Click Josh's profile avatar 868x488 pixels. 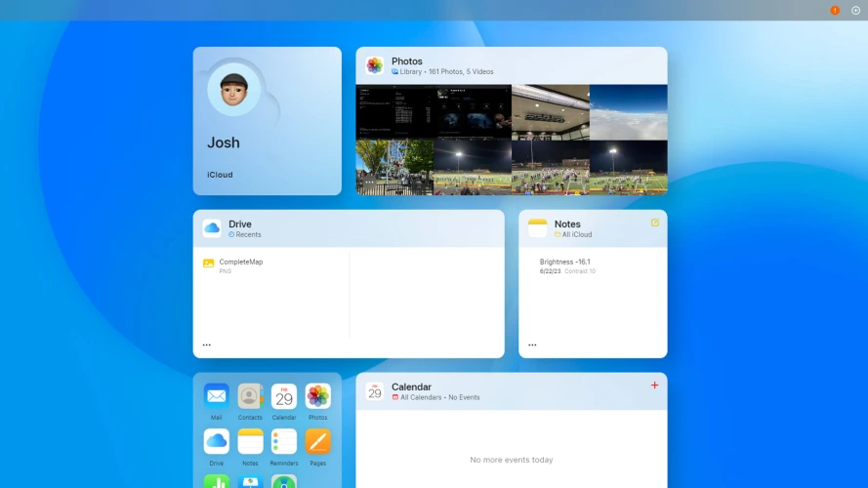pos(233,90)
